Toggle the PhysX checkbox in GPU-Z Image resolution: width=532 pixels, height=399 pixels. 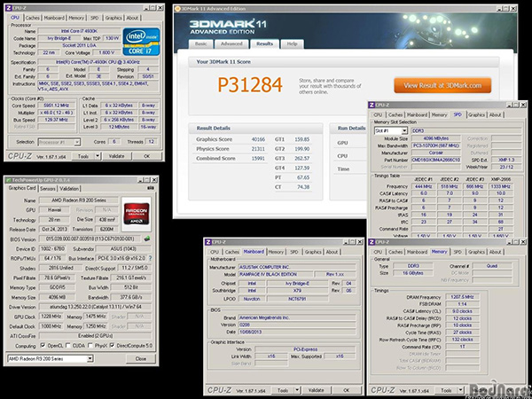click(x=90, y=346)
